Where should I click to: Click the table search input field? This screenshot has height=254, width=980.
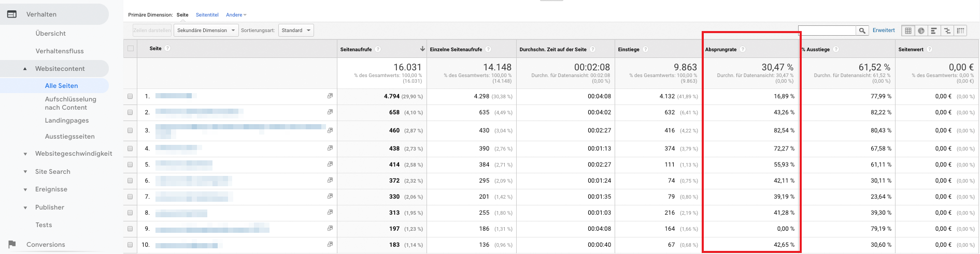pyautogui.click(x=827, y=31)
